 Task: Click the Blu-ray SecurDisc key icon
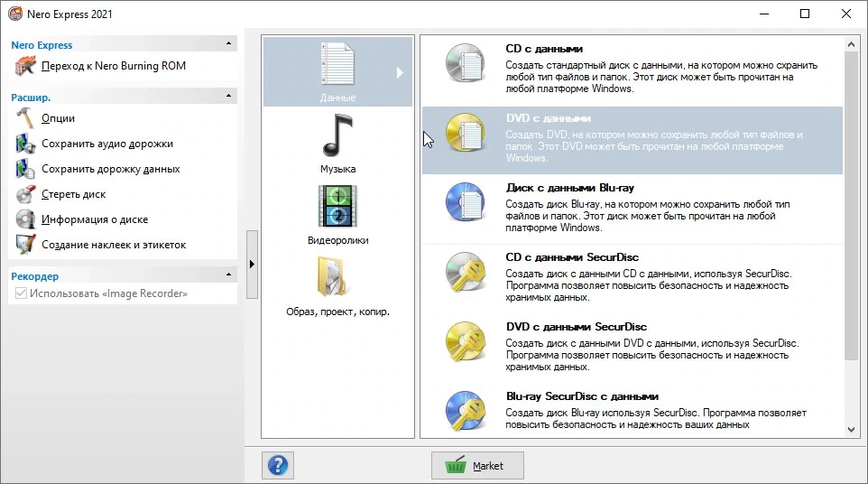[x=466, y=411]
